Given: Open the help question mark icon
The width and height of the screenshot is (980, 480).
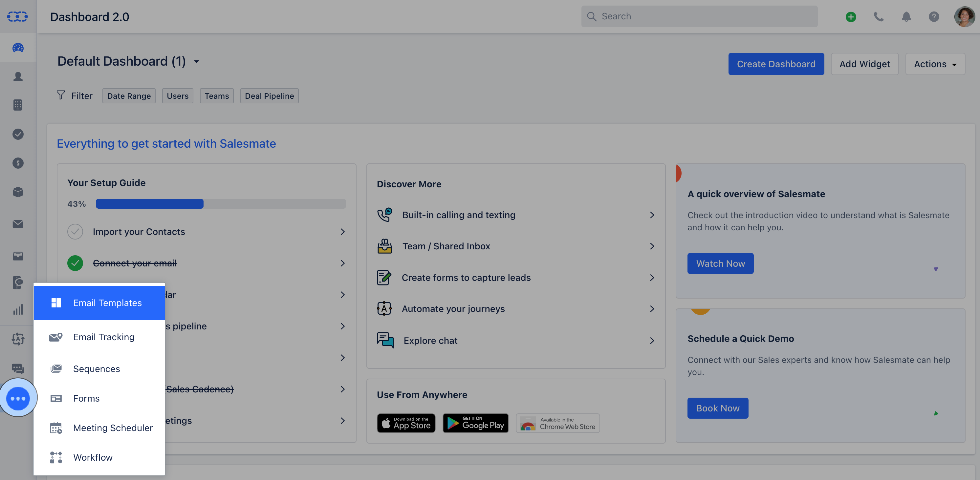Looking at the screenshot, I should click(934, 17).
